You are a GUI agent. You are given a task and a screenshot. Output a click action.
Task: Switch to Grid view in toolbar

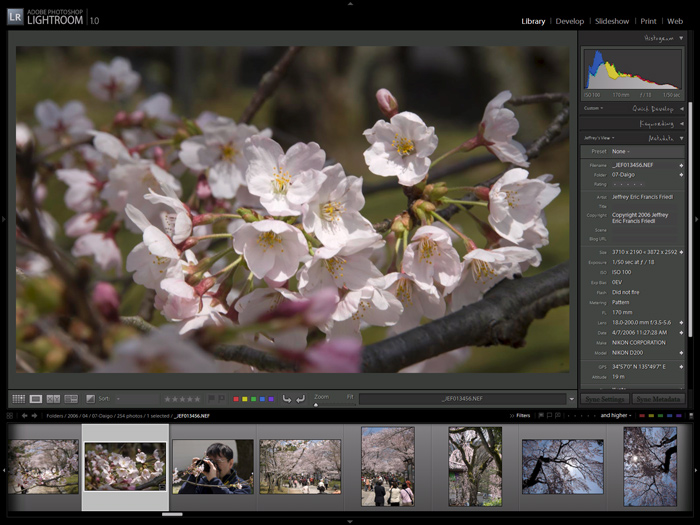[x=18, y=399]
